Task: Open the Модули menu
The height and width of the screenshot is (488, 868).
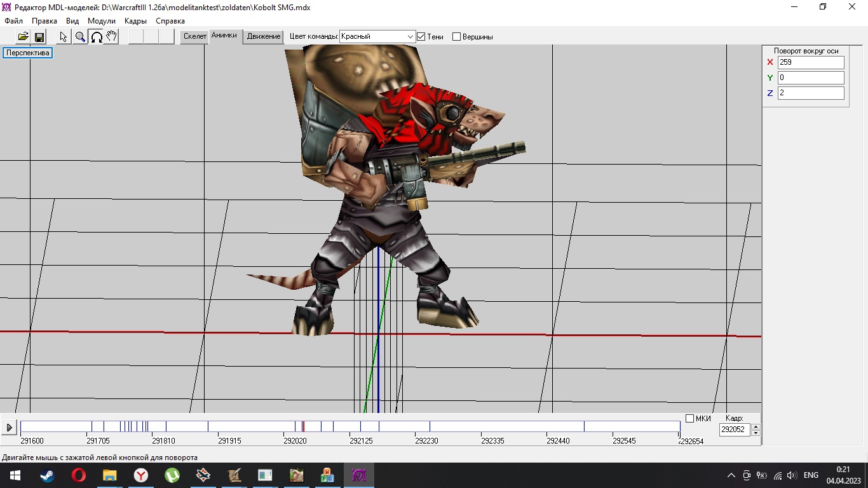Action: pos(102,21)
